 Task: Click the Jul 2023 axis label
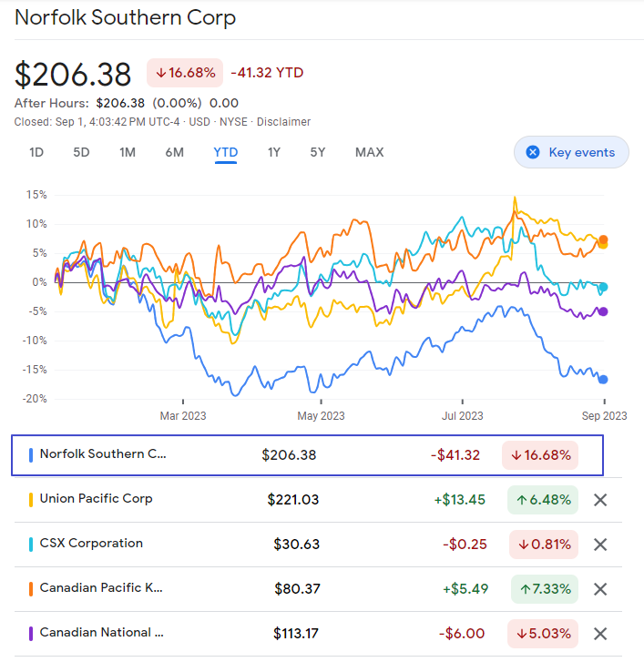[463, 416]
